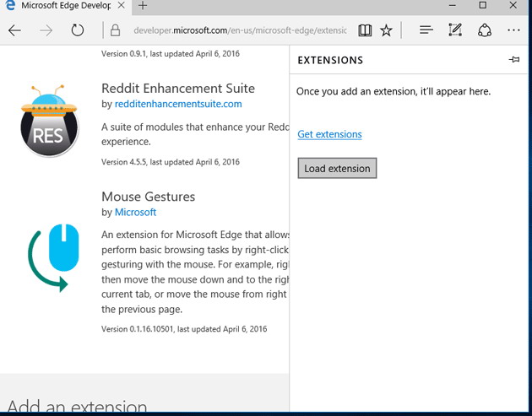The width and height of the screenshot is (532, 416).
Task: Click Version 4.5.5 last updated text
Action: [x=171, y=162]
